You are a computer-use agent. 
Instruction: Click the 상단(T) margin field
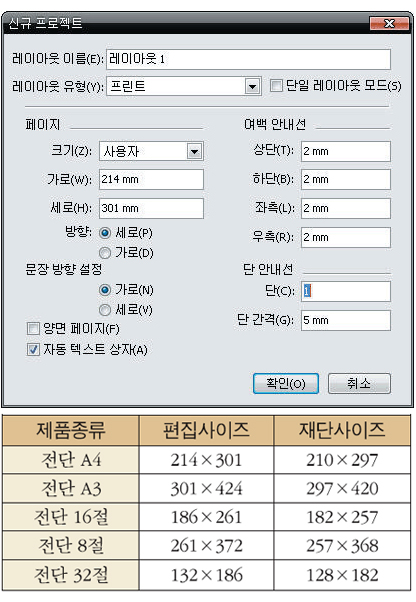346,151
